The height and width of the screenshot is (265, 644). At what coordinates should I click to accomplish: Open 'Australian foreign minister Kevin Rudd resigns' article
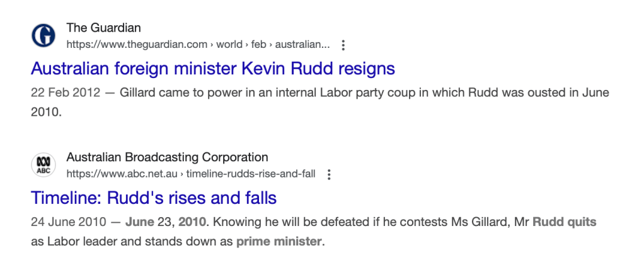(x=213, y=68)
